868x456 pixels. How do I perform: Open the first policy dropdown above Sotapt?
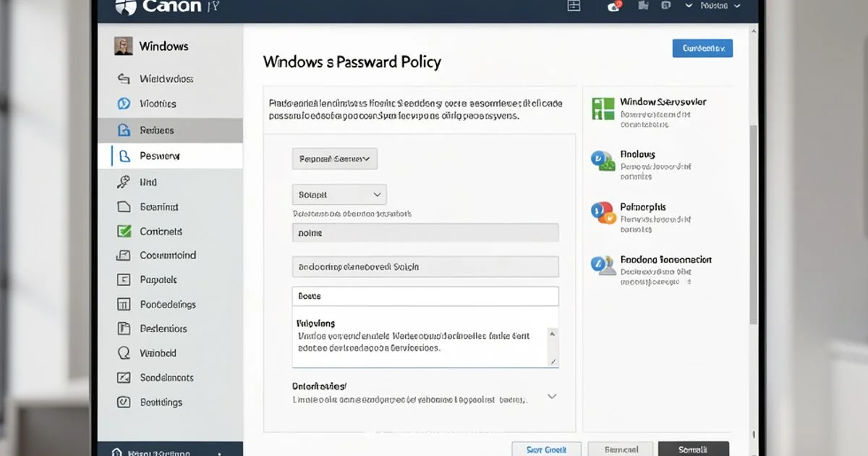coord(333,159)
